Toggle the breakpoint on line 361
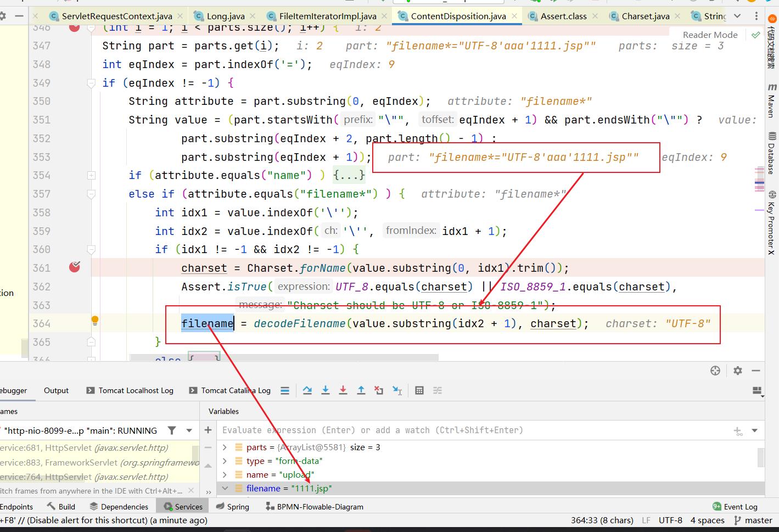Image resolution: width=779 pixels, height=532 pixels. [x=75, y=267]
